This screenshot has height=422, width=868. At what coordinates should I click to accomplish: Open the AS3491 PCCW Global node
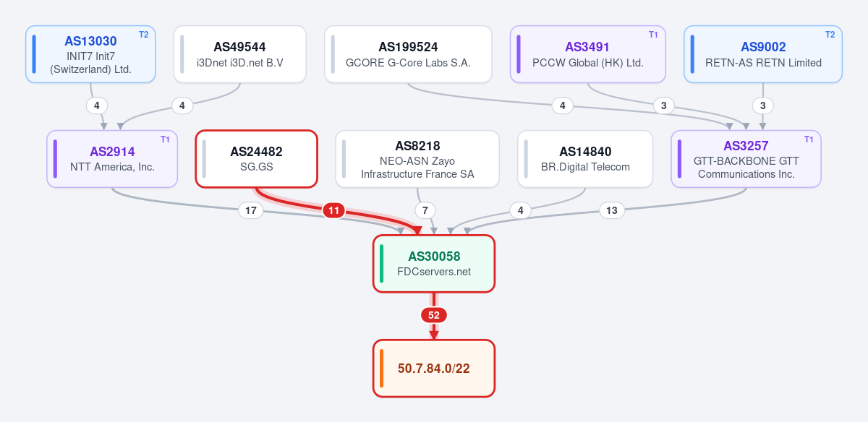[588, 54]
